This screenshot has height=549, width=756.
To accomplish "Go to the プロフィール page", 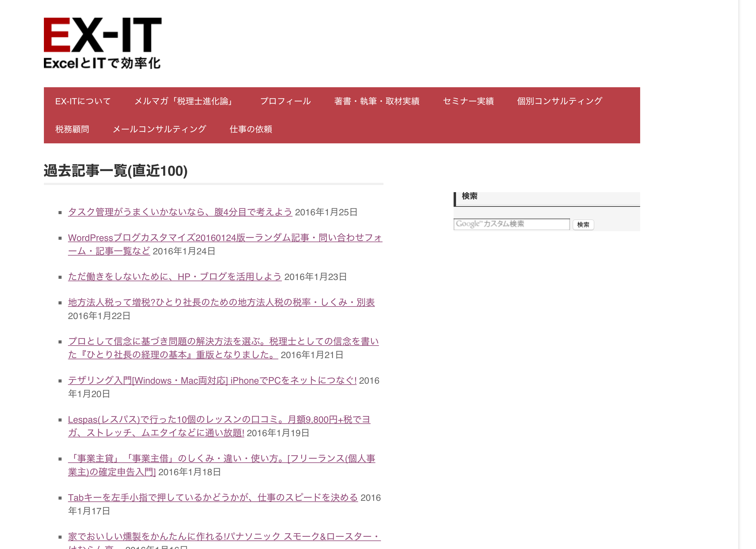I will coord(285,101).
